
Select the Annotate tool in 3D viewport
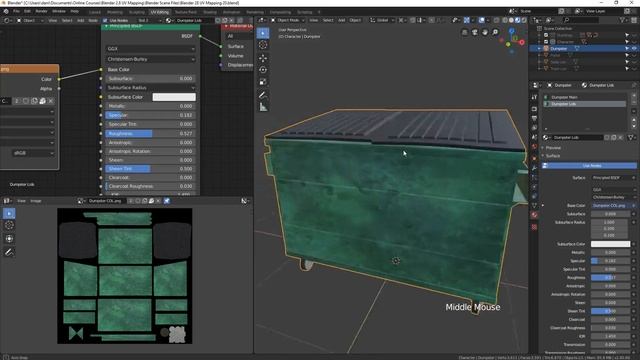(263, 95)
